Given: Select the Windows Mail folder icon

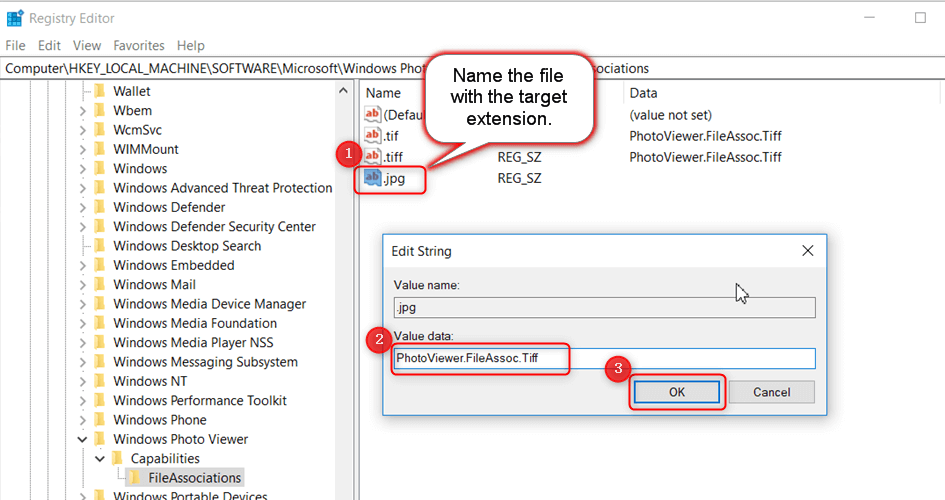Looking at the screenshot, I should point(100,284).
